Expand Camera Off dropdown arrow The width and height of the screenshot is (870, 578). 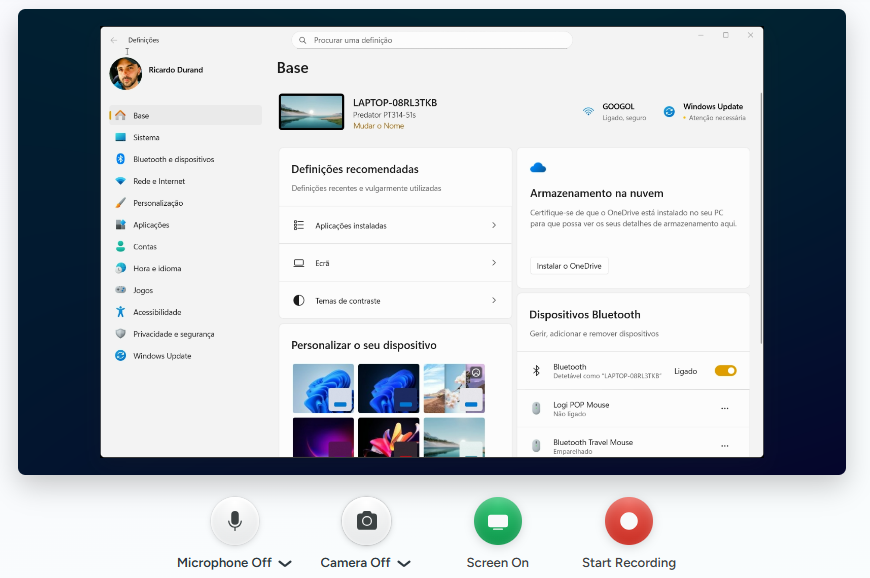(404, 563)
